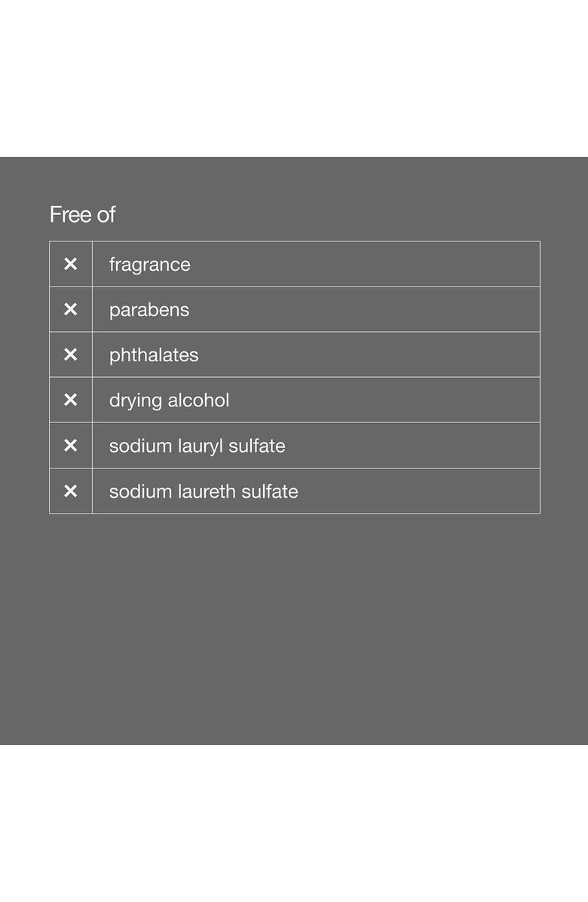The height and width of the screenshot is (902, 588).
Task: Click the 'sodium lauryl sulfate' label
Action: point(197,446)
